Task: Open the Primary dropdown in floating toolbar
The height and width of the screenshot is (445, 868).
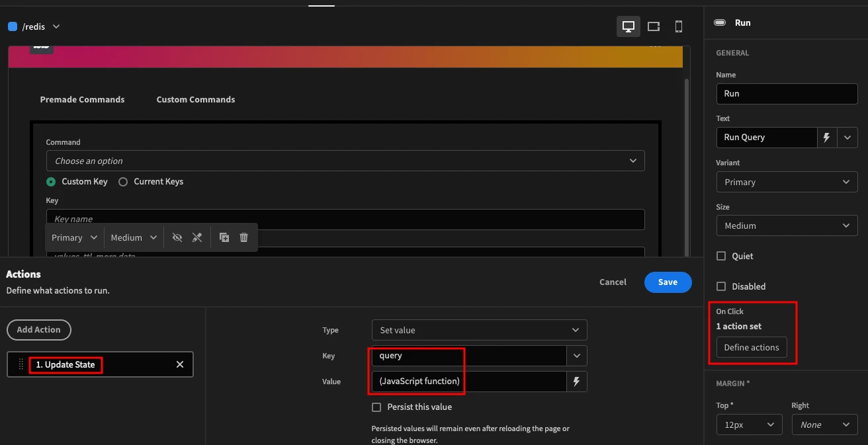Action: click(x=74, y=237)
